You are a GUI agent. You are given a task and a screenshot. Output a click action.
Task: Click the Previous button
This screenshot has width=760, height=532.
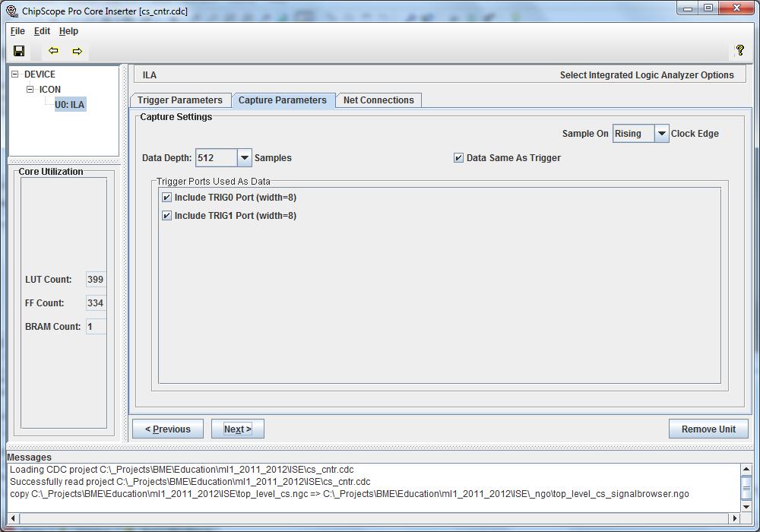(168, 429)
